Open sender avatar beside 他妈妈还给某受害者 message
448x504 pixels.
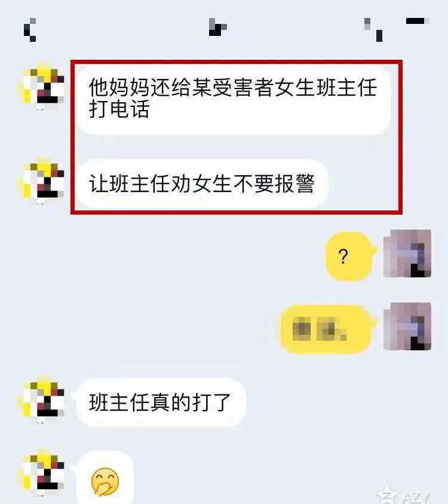(x=41, y=86)
